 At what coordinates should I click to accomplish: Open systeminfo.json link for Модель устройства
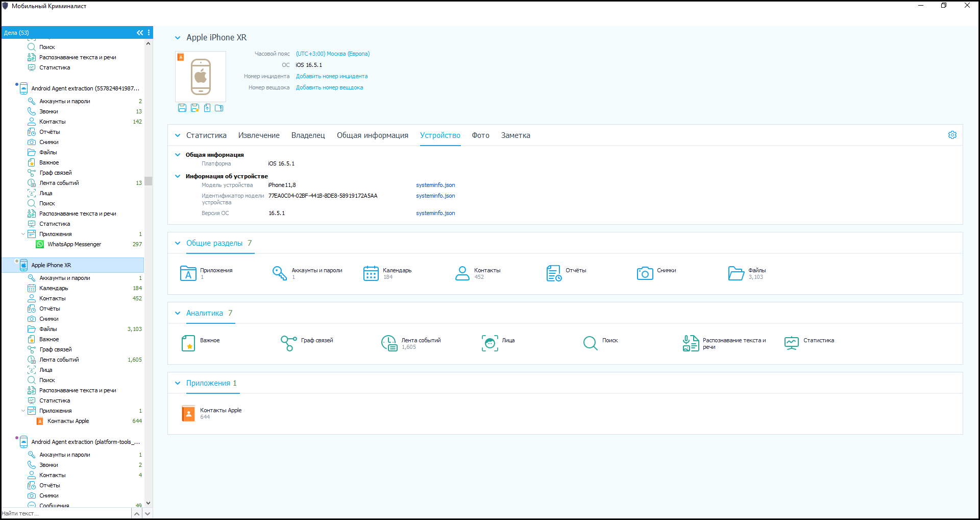click(435, 185)
